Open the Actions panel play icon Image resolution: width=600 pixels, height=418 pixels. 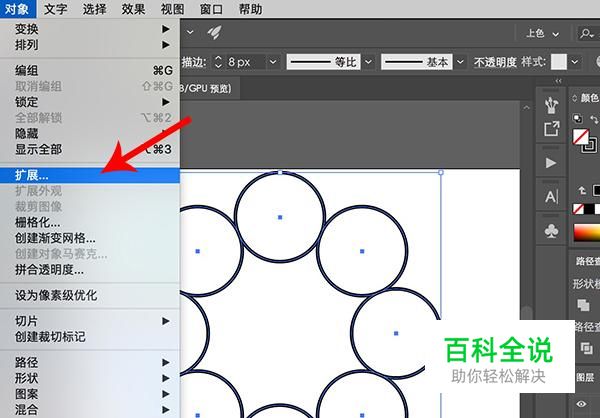[551, 163]
